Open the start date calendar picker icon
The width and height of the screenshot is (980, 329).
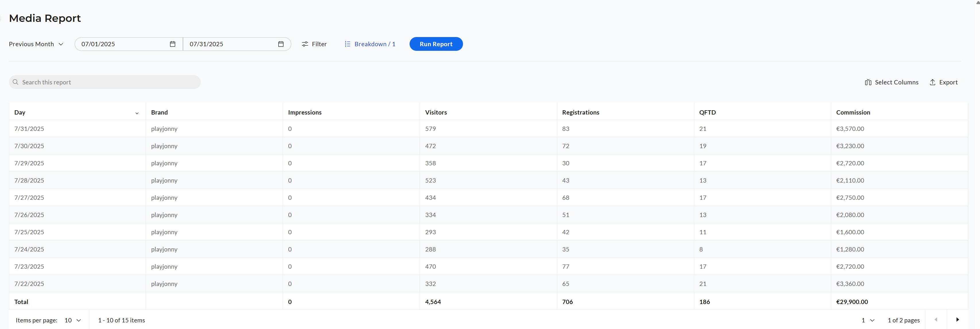click(x=172, y=44)
